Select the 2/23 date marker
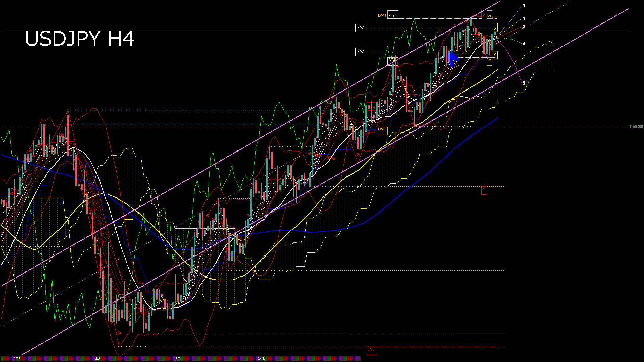The image size is (644, 362). pyautogui.click(x=17, y=359)
